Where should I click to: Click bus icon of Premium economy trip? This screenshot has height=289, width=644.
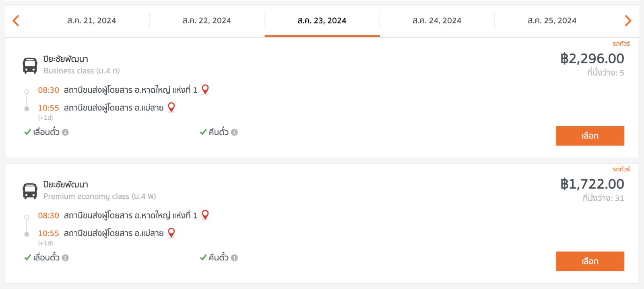(30, 191)
